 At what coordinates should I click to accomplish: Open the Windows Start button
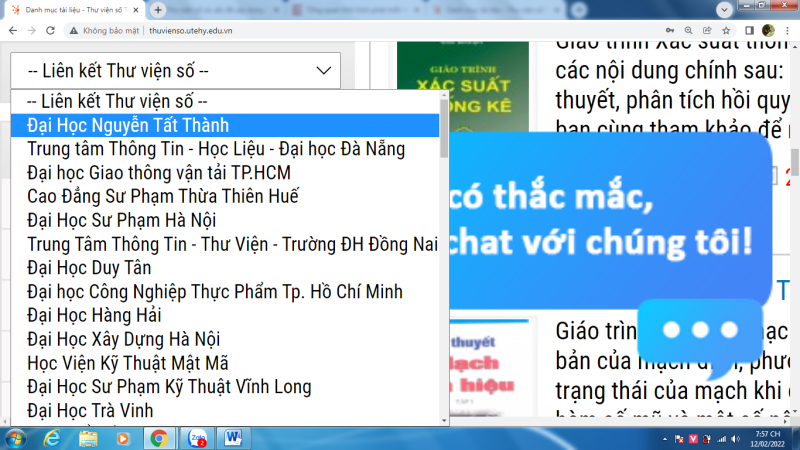(15, 439)
